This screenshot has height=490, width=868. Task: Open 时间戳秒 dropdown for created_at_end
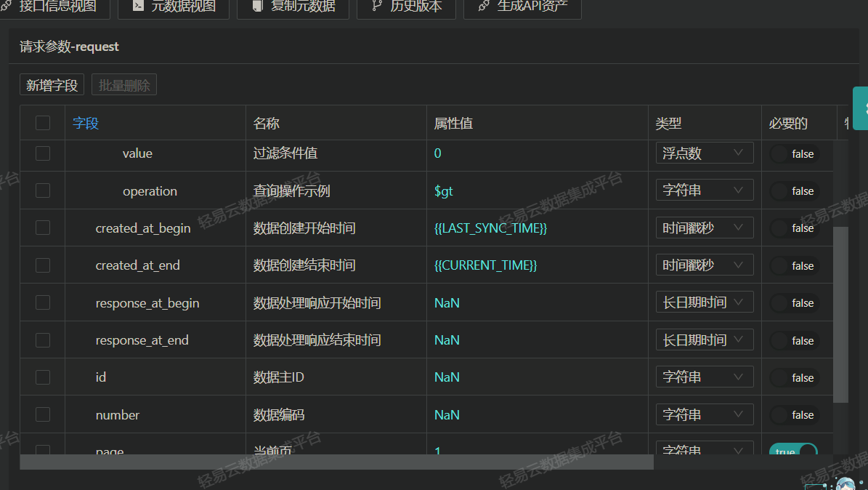[x=704, y=265]
